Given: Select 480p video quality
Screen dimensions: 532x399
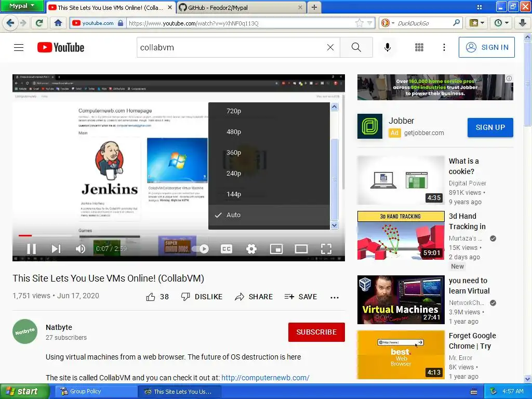Looking at the screenshot, I should coord(269,131).
